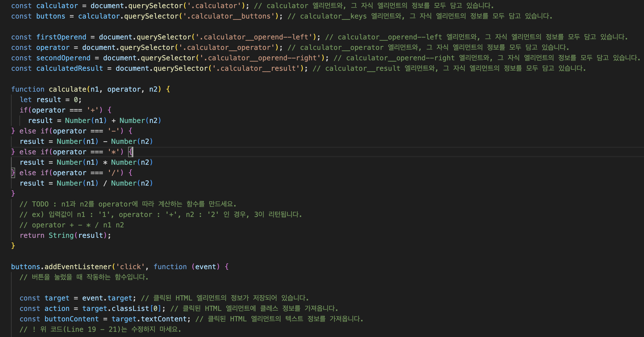Click the buttonContent constant name

coord(72,319)
